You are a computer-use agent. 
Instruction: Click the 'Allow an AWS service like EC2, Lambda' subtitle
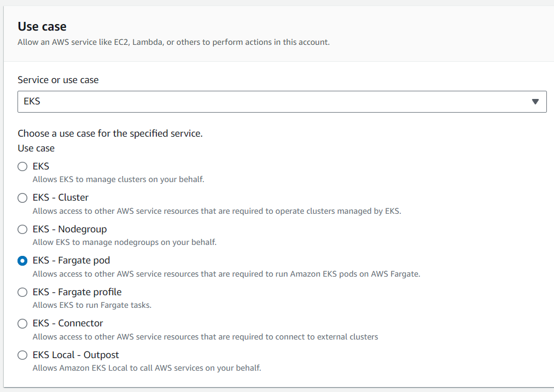(x=173, y=42)
